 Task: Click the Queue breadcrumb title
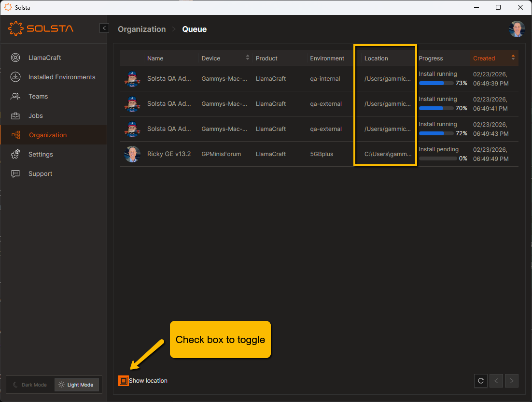pyautogui.click(x=195, y=29)
